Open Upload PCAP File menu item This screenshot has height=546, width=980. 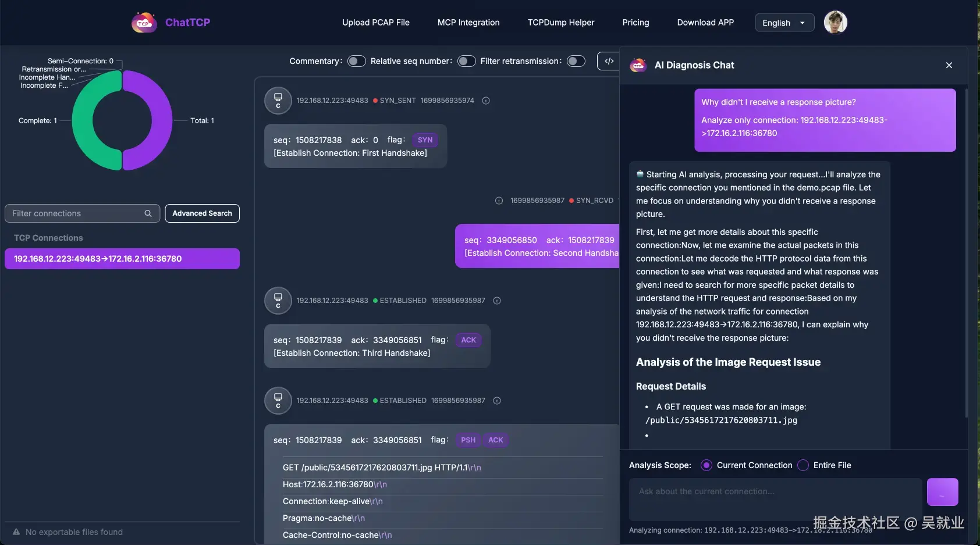[x=376, y=23]
